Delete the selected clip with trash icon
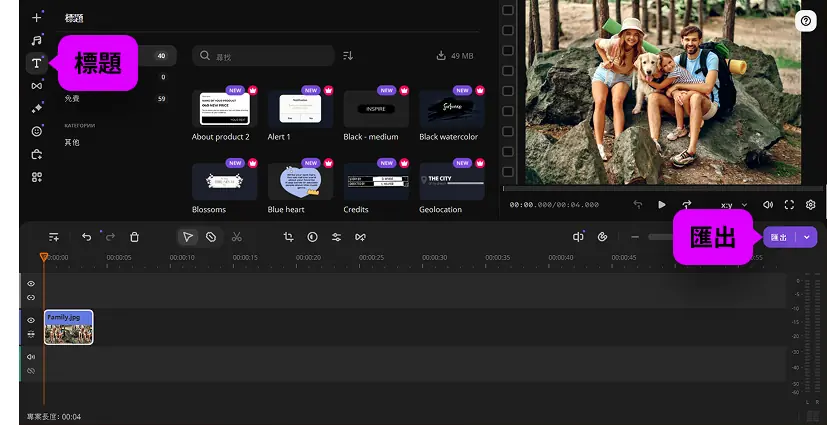 click(x=134, y=237)
